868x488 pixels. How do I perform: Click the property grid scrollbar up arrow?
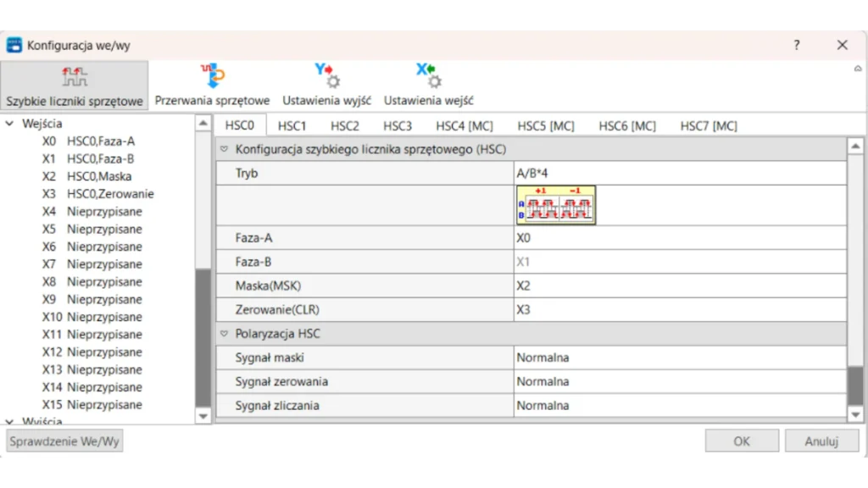[855, 146]
